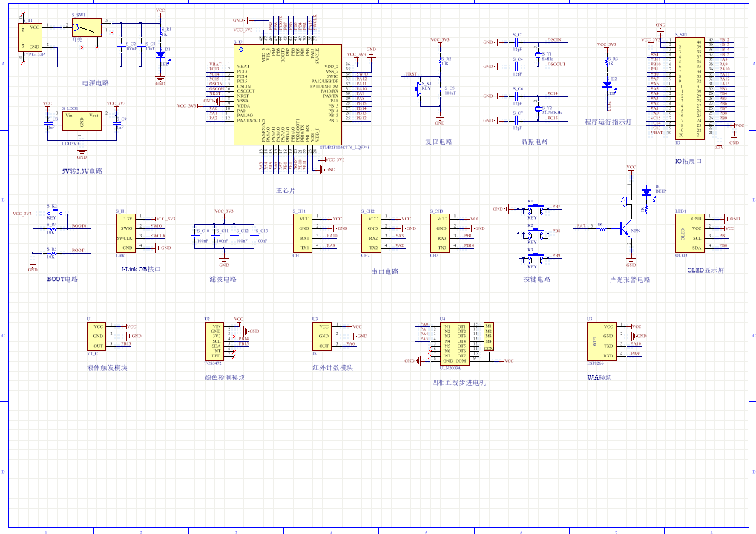
Task: Select the TCS3472 color sensor module U2
Action: [x=214, y=341]
